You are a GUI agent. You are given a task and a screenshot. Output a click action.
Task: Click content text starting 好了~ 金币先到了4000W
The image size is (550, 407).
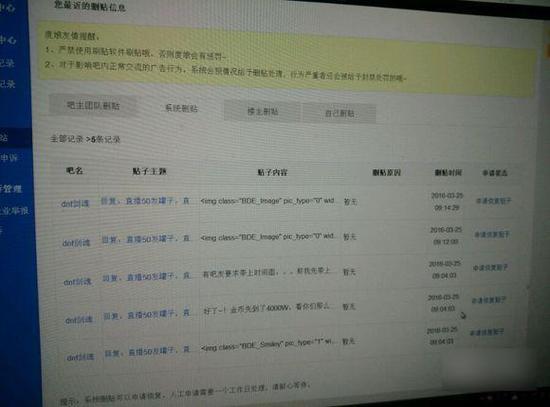tap(267, 308)
